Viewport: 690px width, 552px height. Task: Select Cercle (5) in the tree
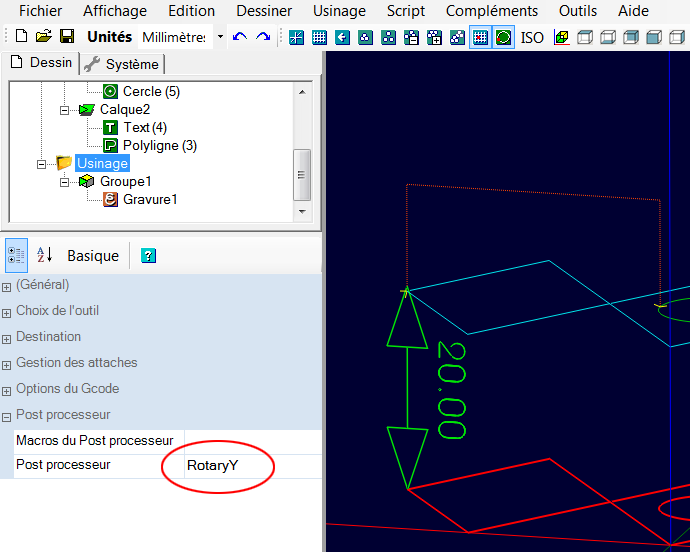coord(151,91)
